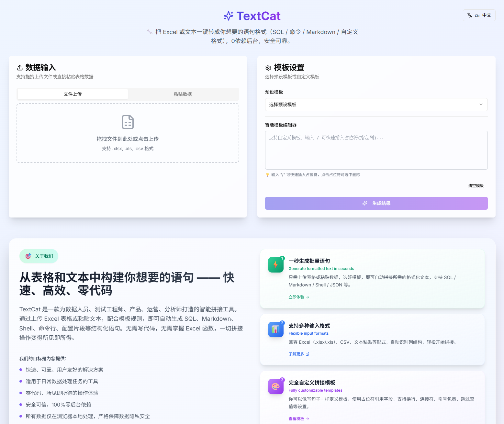
Task: Click the upload icon beside 数据输入
Action: pos(20,67)
